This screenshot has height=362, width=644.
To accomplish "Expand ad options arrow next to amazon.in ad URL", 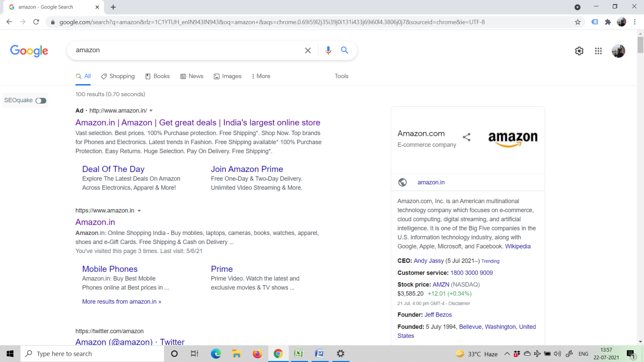I will click(x=151, y=111).
